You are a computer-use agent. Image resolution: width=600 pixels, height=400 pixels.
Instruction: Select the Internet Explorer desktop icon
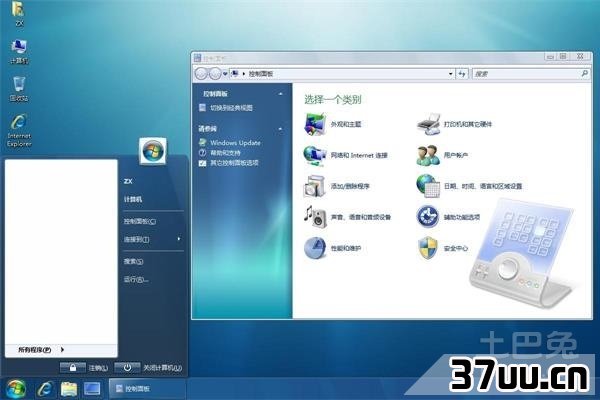point(19,130)
